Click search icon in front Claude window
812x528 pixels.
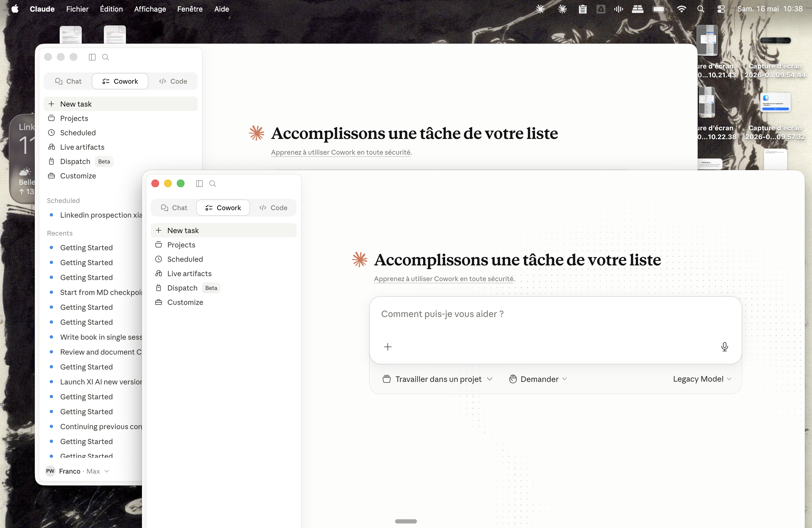coord(213,184)
